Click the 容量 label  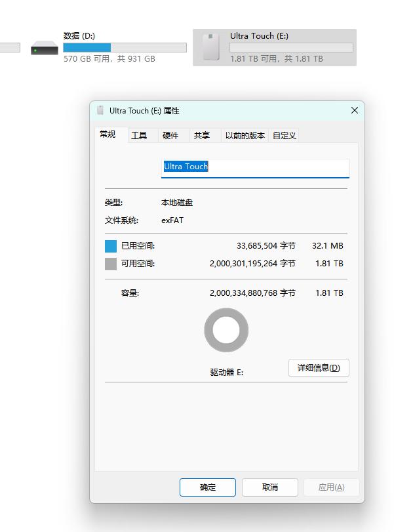click(130, 293)
